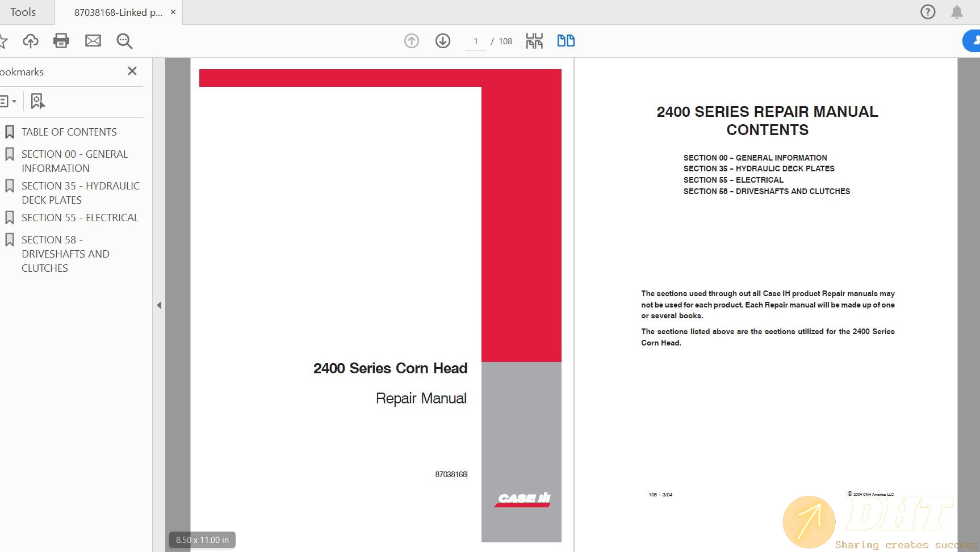Collapse the navigation pane
980x552 pixels.
point(159,305)
